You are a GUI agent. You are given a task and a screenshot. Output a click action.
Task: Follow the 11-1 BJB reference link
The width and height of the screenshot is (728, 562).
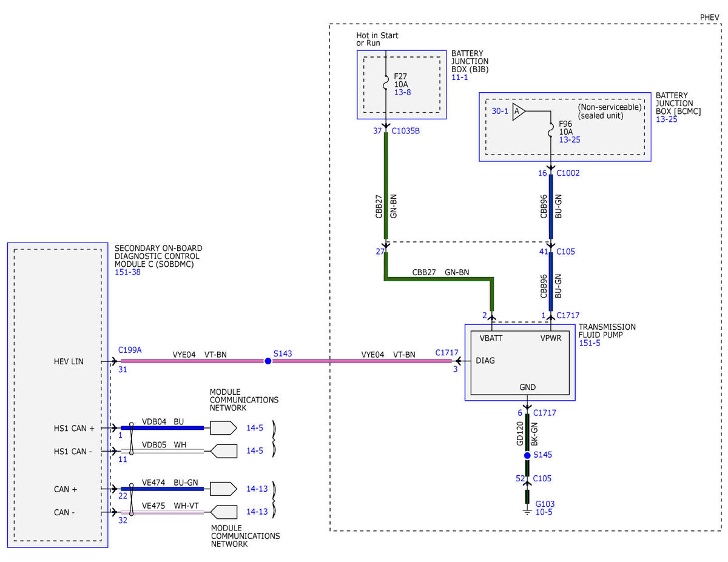460,78
